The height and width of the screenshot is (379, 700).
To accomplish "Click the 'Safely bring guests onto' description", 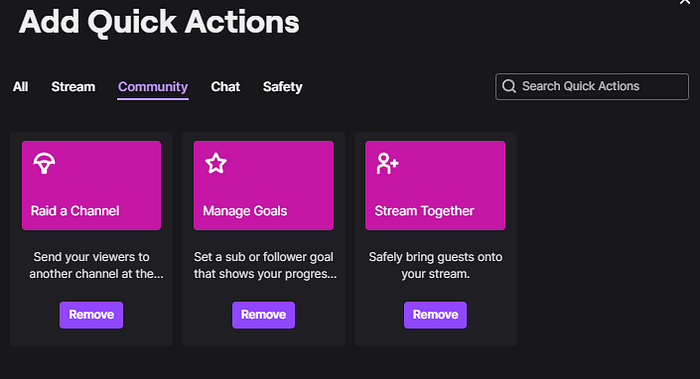I will (435, 257).
